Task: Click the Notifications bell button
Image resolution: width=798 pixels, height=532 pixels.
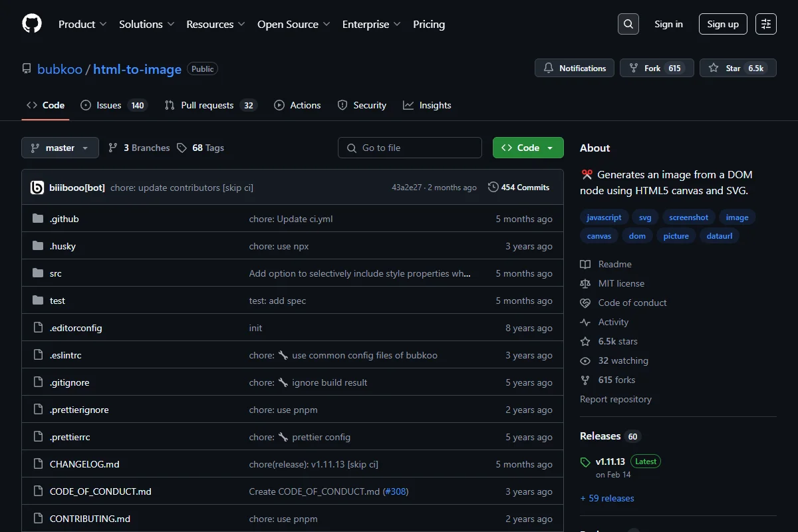Action: pyautogui.click(x=575, y=68)
